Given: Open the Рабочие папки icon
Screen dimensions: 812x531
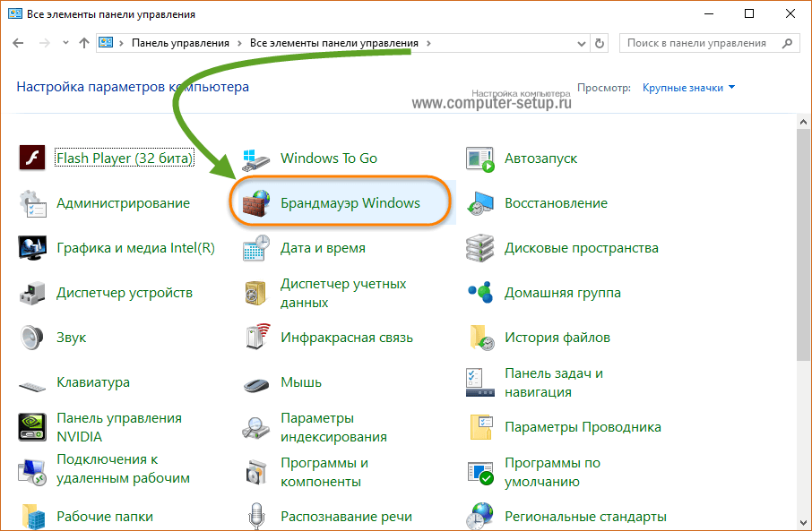Looking at the screenshot, I should (34, 517).
